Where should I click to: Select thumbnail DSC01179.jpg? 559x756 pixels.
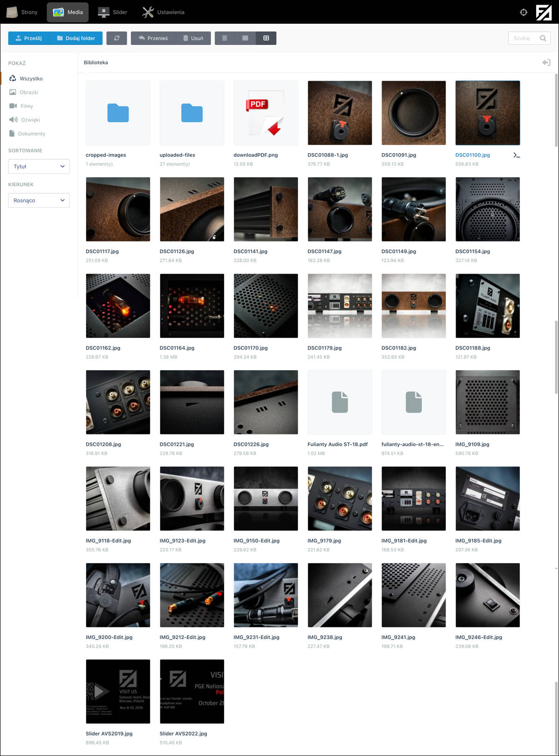(340, 306)
